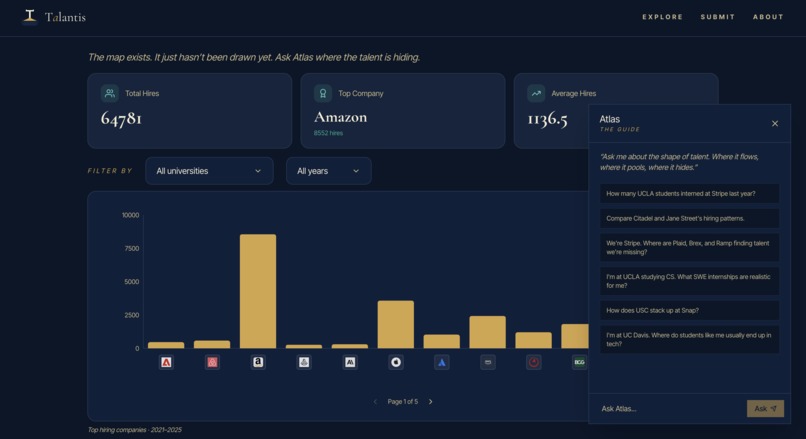Screen dimensions: 806x439
Task: Click the Ask button in Atlas
Action: [x=765, y=409]
